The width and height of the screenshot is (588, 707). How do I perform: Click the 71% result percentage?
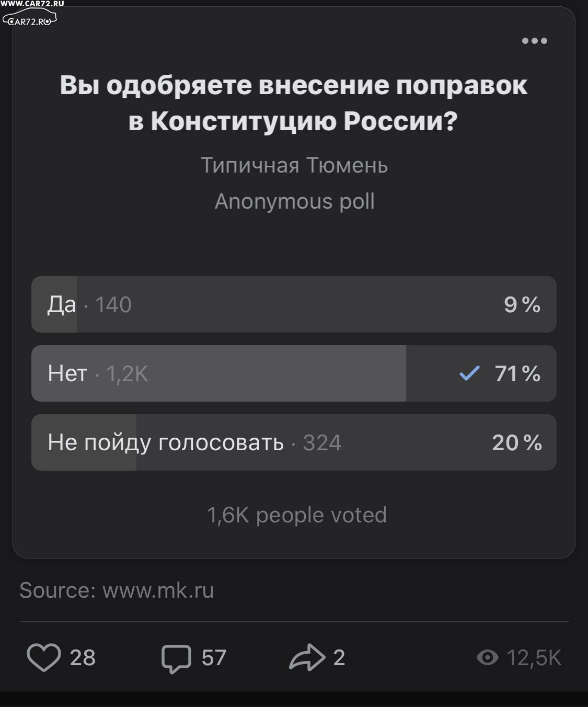(517, 374)
